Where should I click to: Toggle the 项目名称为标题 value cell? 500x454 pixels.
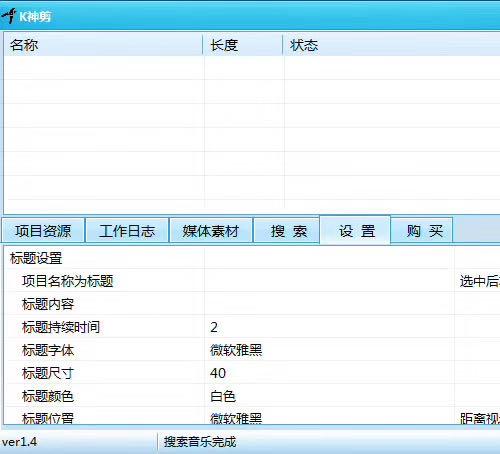pyautogui.click(x=329, y=281)
